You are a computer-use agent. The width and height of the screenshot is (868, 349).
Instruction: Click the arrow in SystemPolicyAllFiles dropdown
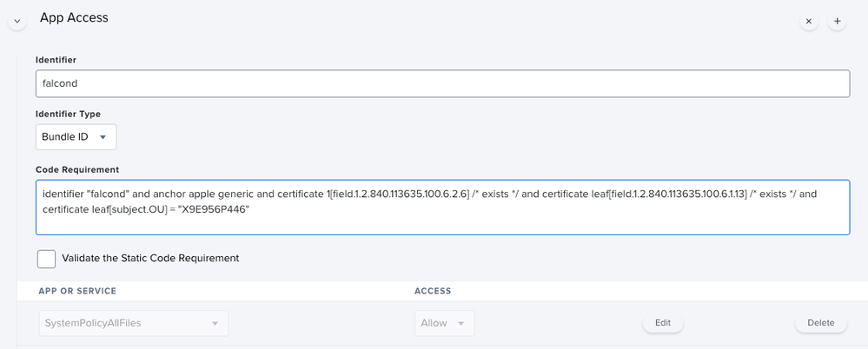pyautogui.click(x=215, y=324)
